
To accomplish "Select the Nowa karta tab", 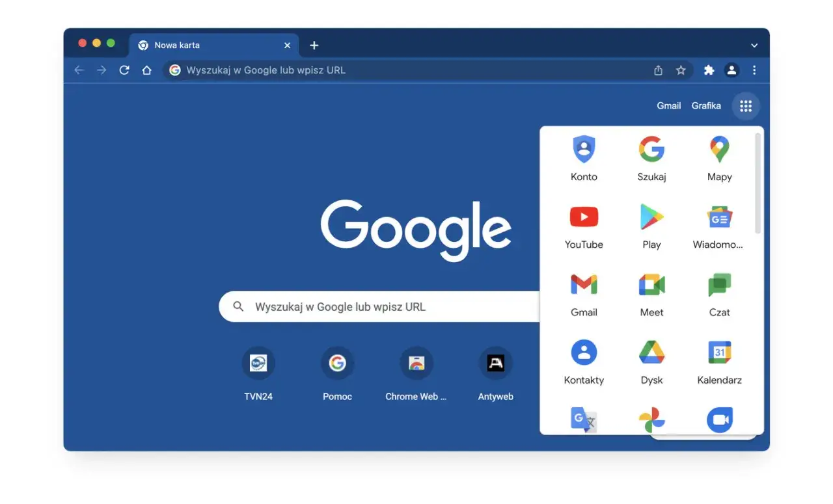I will pyautogui.click(x=214, y=46).
